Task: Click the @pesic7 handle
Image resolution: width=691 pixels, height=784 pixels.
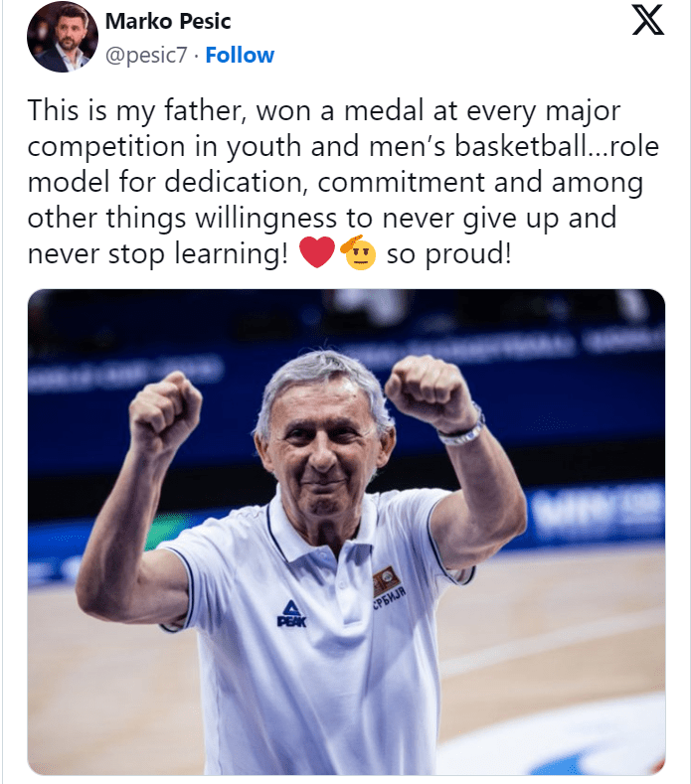Action: click(x=147, y=56)
